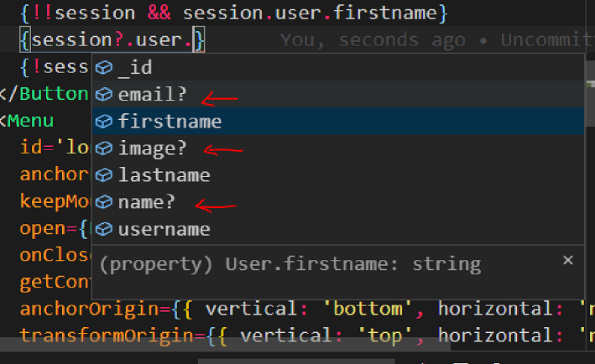Pick the username property suggestion
The height and width of the screenshot is (364, 595).
(337, 229)
